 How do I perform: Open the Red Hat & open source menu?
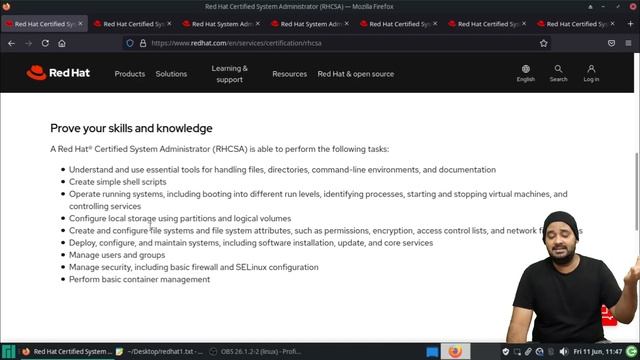(356, 74)
